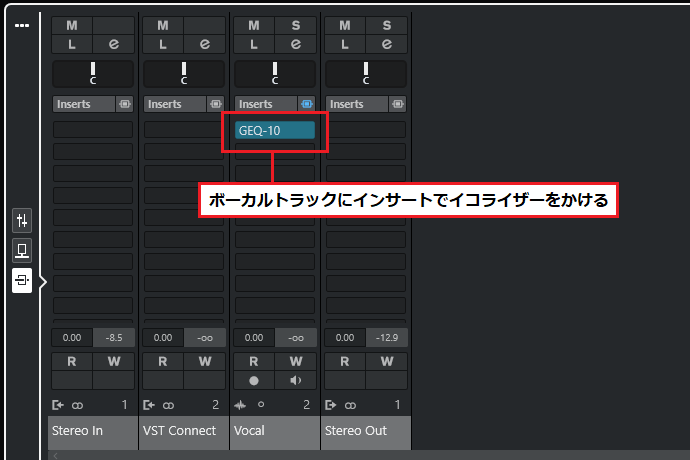Enable Read automation on Stereo Out
690x460 pixels.
click(345, 361)
